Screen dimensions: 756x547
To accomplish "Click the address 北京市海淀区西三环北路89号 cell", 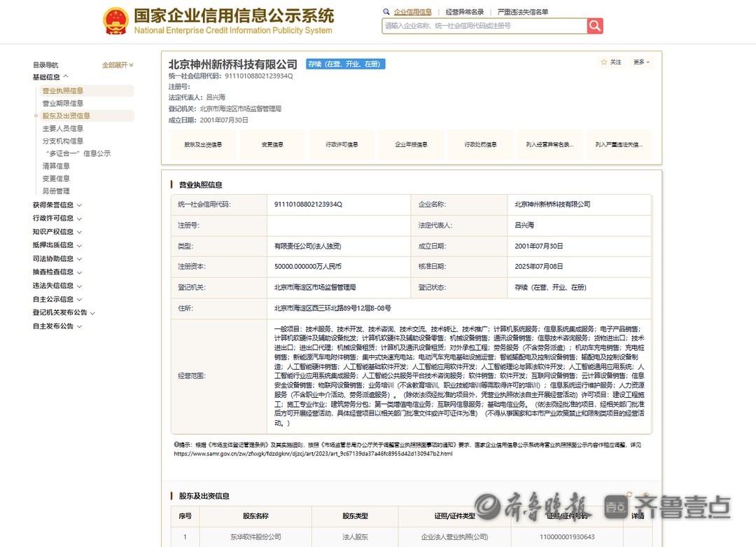I will [459, 308].
